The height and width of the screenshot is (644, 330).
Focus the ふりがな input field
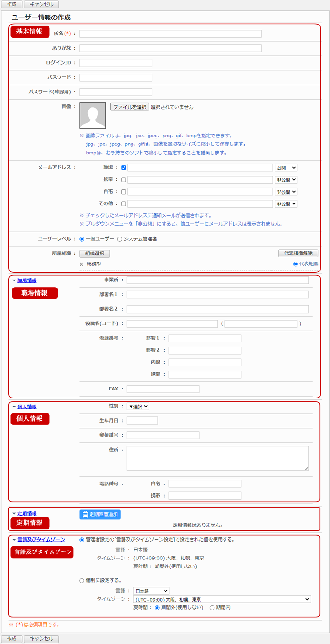tap(171, 48)
